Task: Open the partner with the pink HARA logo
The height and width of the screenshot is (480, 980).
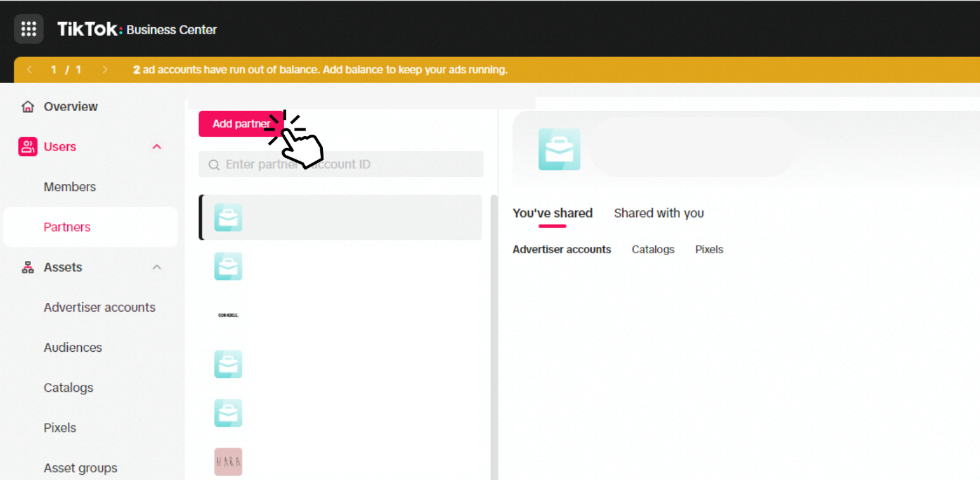Action: click(228, 462)
